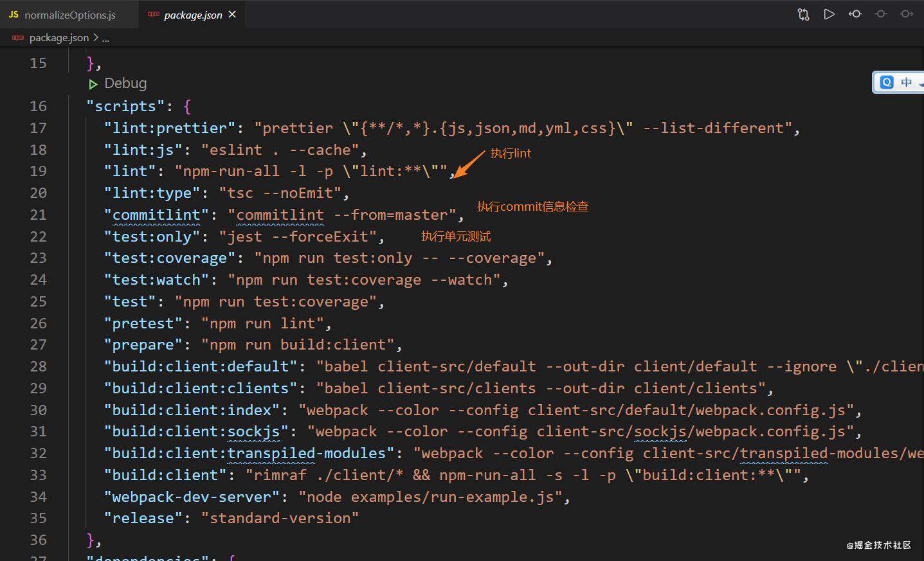Toggle the 中 Chinese input mode indicator
This screenshot has width=924, height=561.
point(906,82)
